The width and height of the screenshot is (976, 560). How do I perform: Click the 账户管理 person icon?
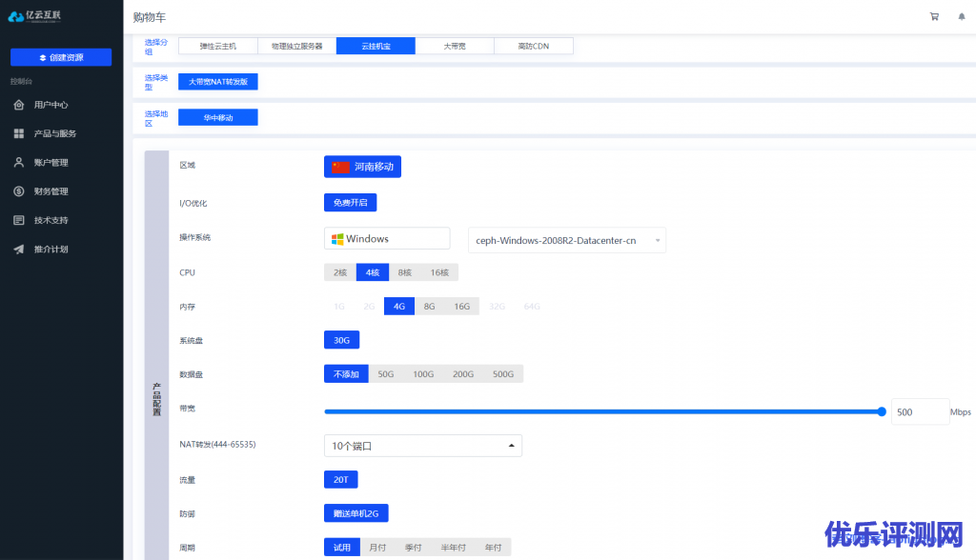18,162
